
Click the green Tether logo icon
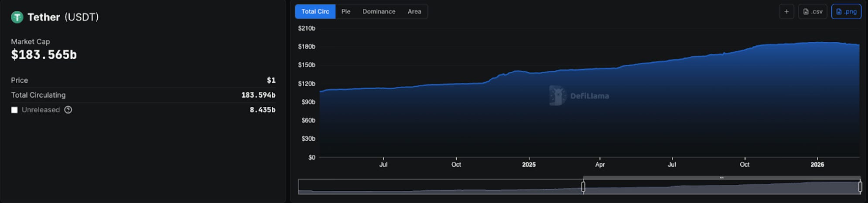[17, 17]
